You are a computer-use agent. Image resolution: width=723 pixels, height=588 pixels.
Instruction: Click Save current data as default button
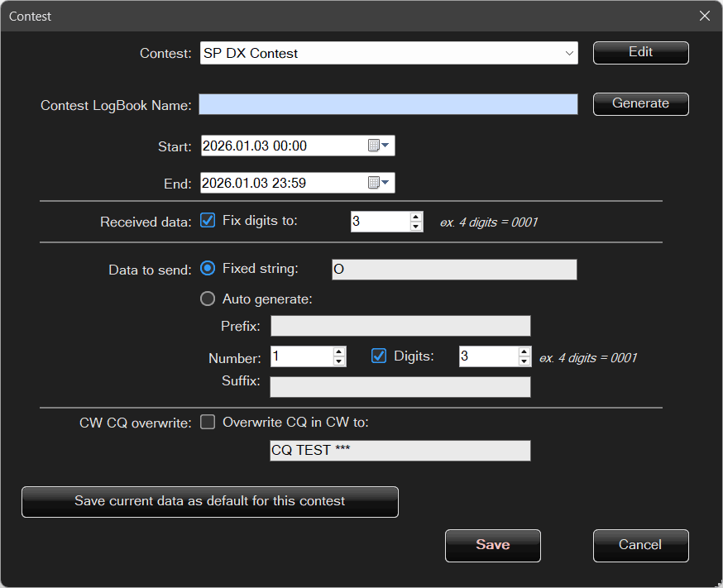pyautogui.click(x=210, y=501)
